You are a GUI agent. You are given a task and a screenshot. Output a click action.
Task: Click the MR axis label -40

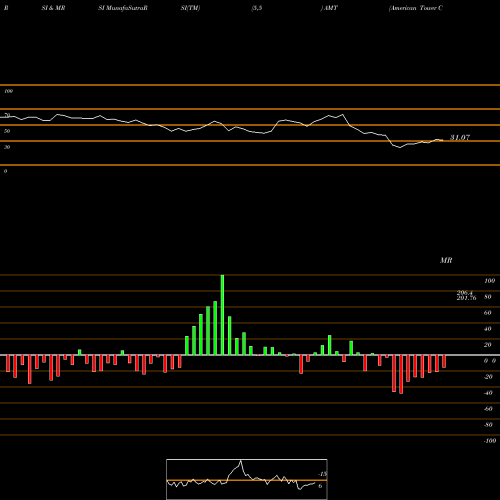[488, 393]
